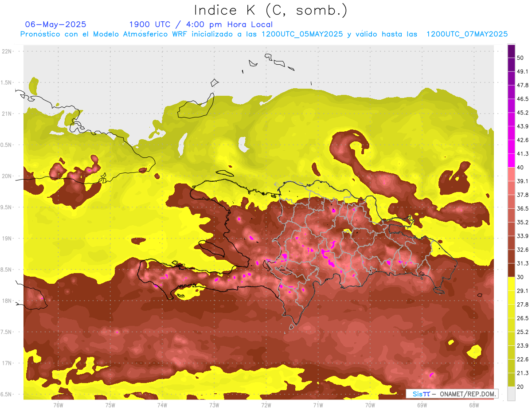Screen dimensions: 532x411
Task: Pick the "50" value on color scale
Action: 520,58
